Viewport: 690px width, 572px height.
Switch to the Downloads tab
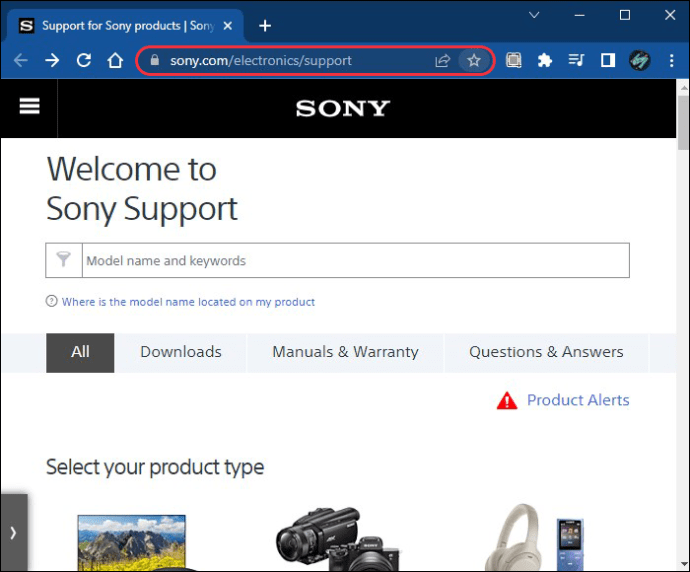click(181, 352)
